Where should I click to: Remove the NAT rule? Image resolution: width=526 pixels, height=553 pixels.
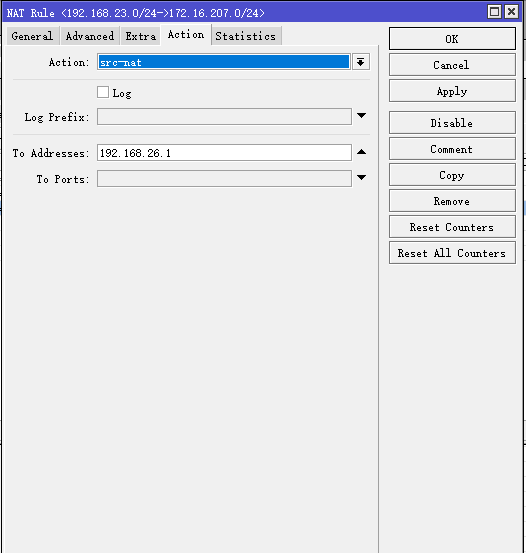452,201
